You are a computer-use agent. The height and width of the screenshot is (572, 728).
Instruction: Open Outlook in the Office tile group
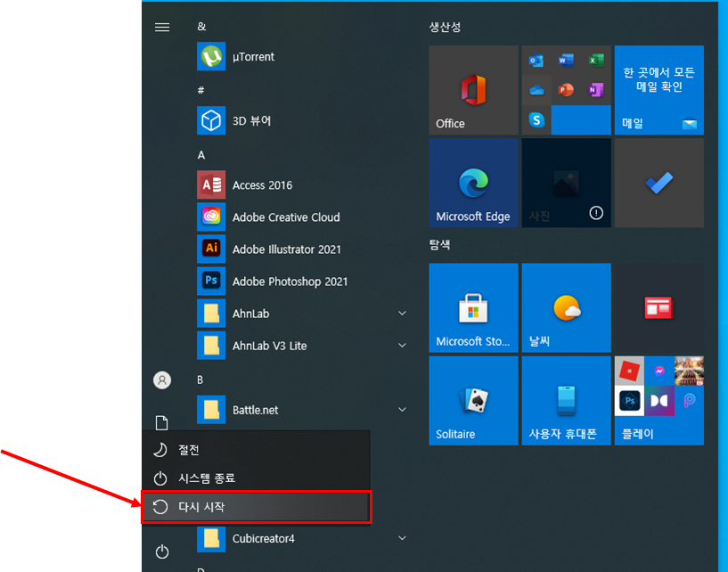point(536,61)
